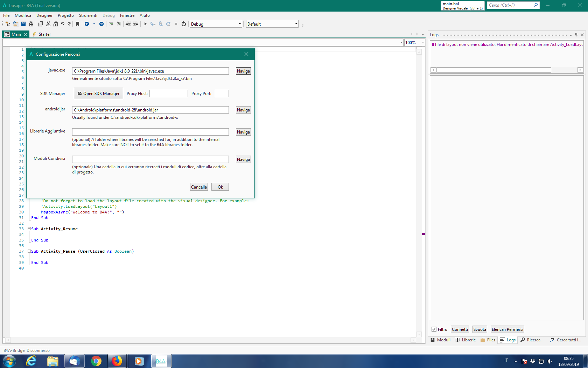
Task: Navigate backward with the blue left arrow
Action: pyautogui.click(x=87, y=24)
